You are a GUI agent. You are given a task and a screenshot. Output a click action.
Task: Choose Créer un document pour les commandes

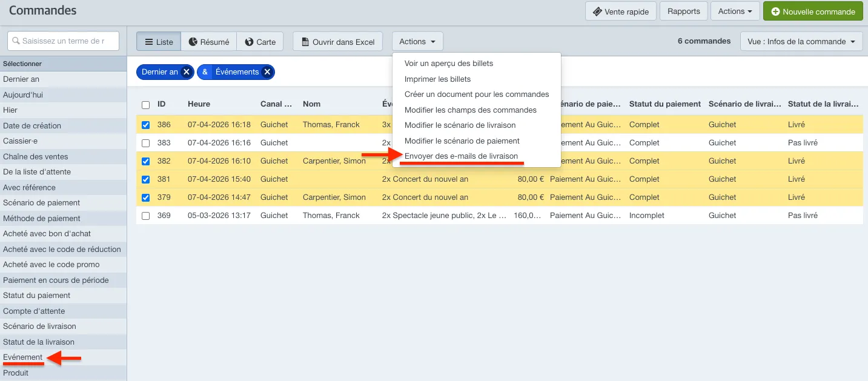point(477,94)
